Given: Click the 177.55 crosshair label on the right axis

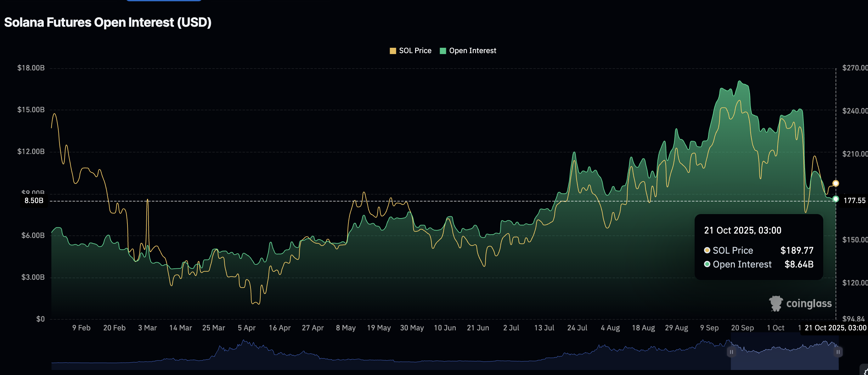Looking at the screenshot, I should (x=854, y=201).
